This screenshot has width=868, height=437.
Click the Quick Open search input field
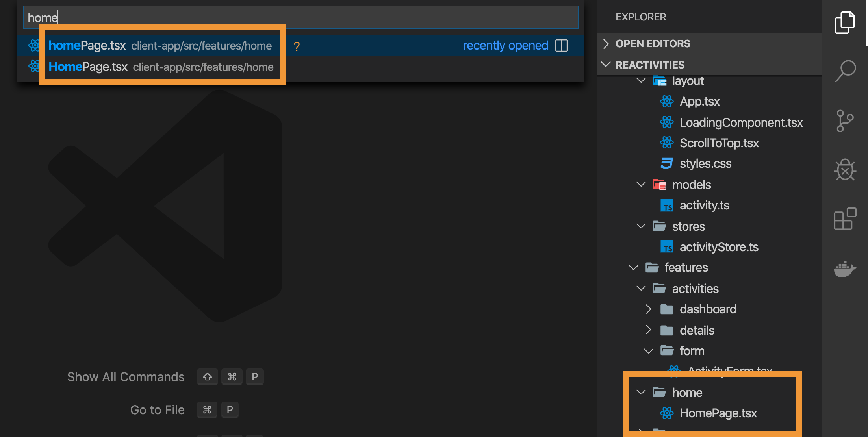[299, 17]
